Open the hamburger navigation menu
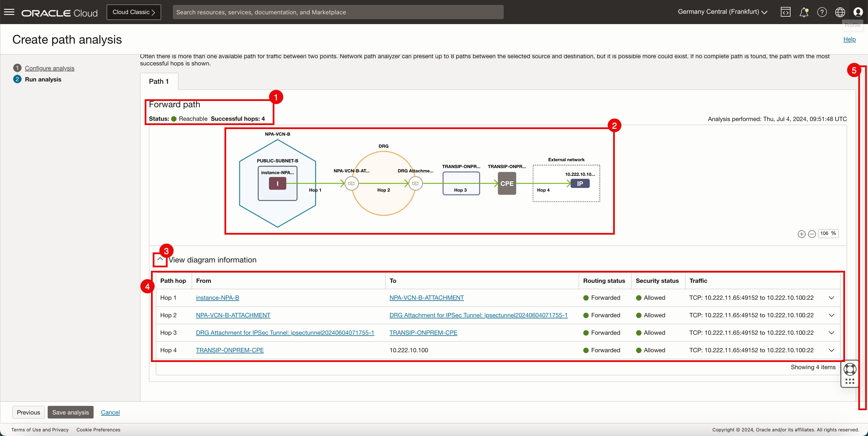This screenshot has height=436, width=868. click(9, 12)
